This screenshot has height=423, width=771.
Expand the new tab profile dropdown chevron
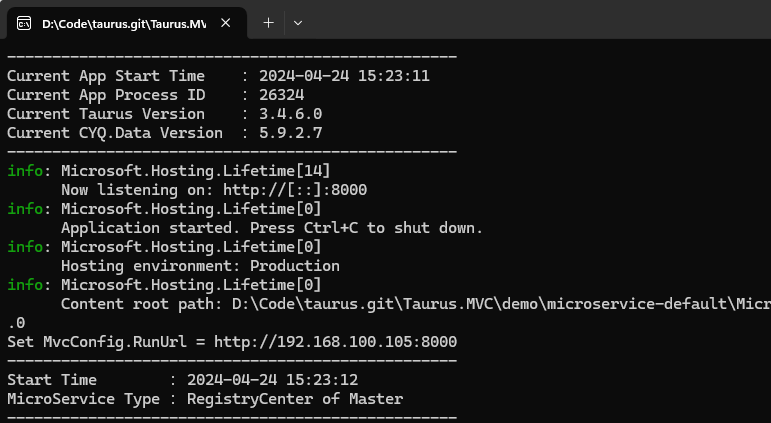point(297,23)
